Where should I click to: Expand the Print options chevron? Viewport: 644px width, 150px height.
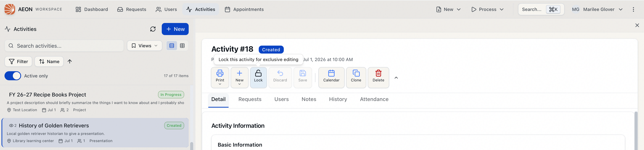(220, 84)
